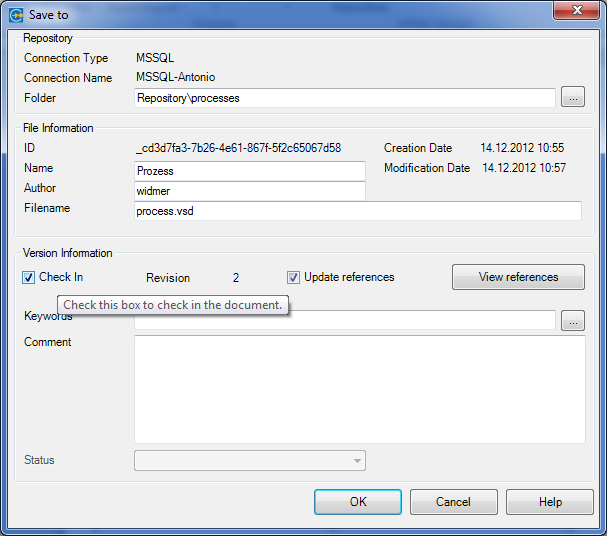Screen dimensions: 607x536
Task: Focus the Comment text area
Action: [x=360, y=389]
